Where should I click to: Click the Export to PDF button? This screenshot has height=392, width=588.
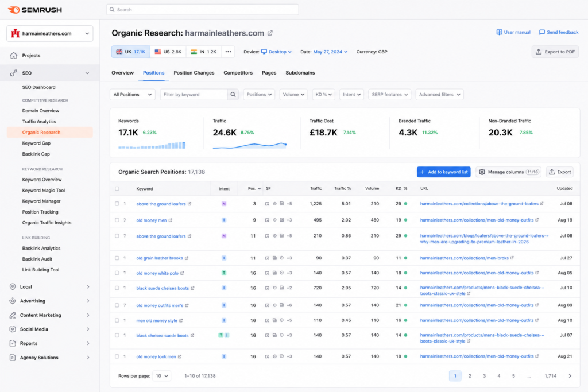[555, 52]
